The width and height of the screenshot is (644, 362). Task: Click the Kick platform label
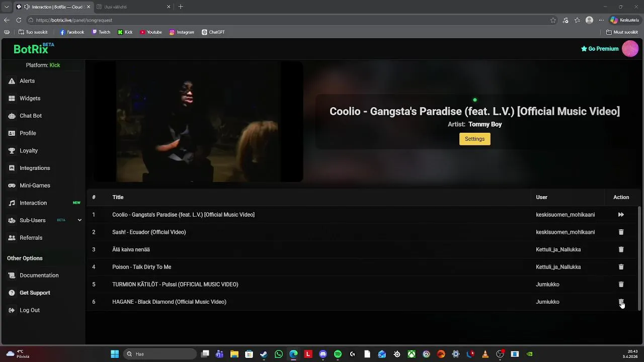[54, 65]
